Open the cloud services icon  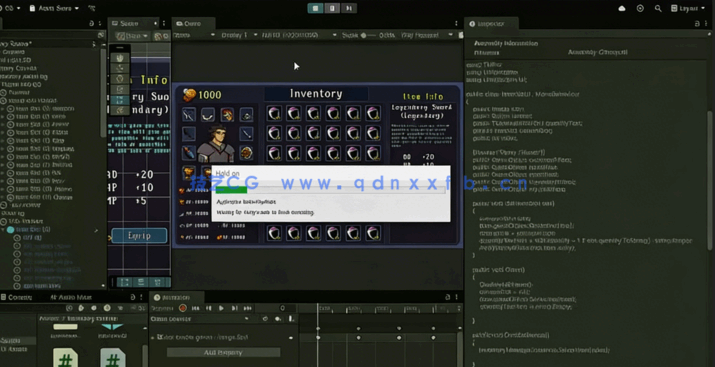(x=622, y=8)
